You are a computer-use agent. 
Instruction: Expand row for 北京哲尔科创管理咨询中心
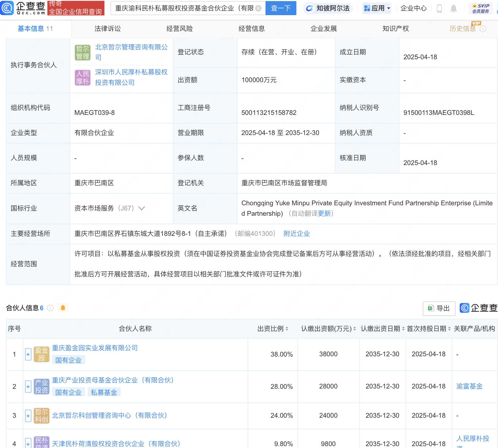pos(28,416)
